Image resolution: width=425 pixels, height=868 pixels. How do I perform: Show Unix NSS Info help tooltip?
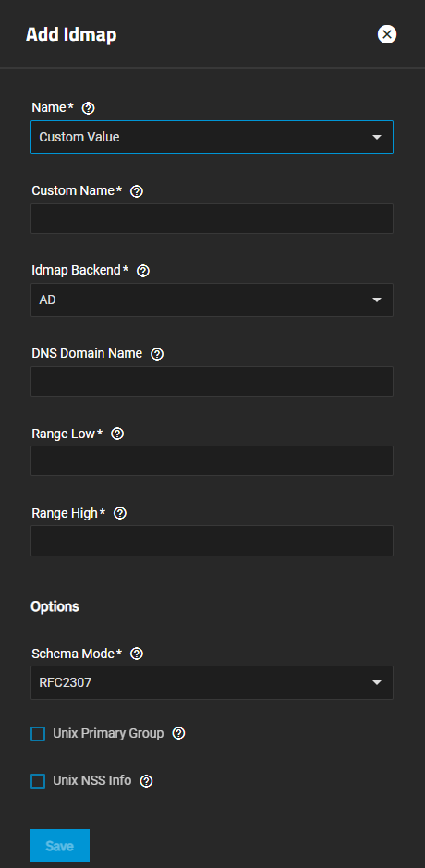coord(146,781)
